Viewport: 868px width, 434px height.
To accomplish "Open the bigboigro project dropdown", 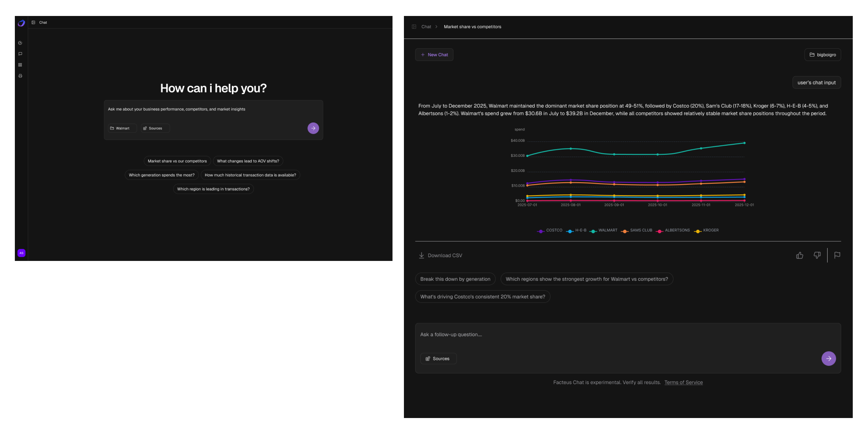I will [823, 55].
